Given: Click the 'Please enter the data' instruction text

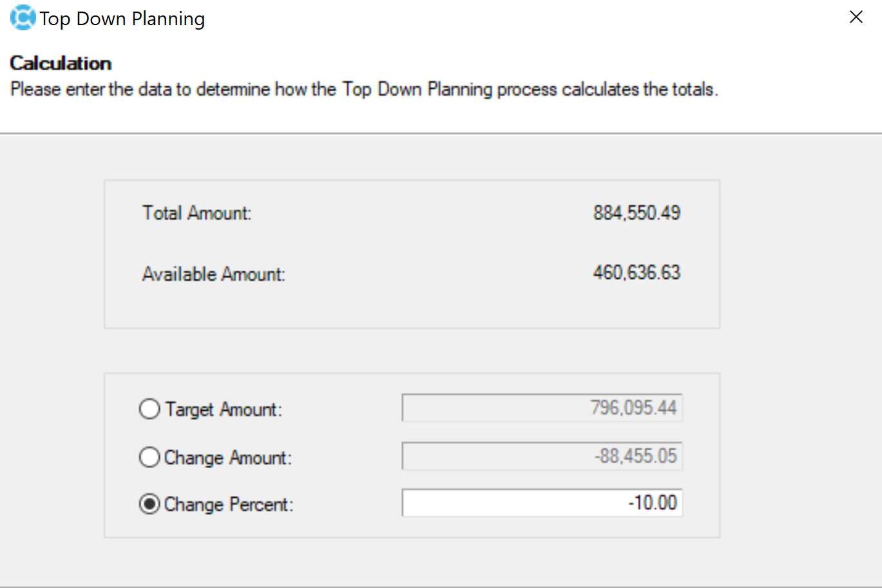Looking at the screenshot, I should point(365,89).
